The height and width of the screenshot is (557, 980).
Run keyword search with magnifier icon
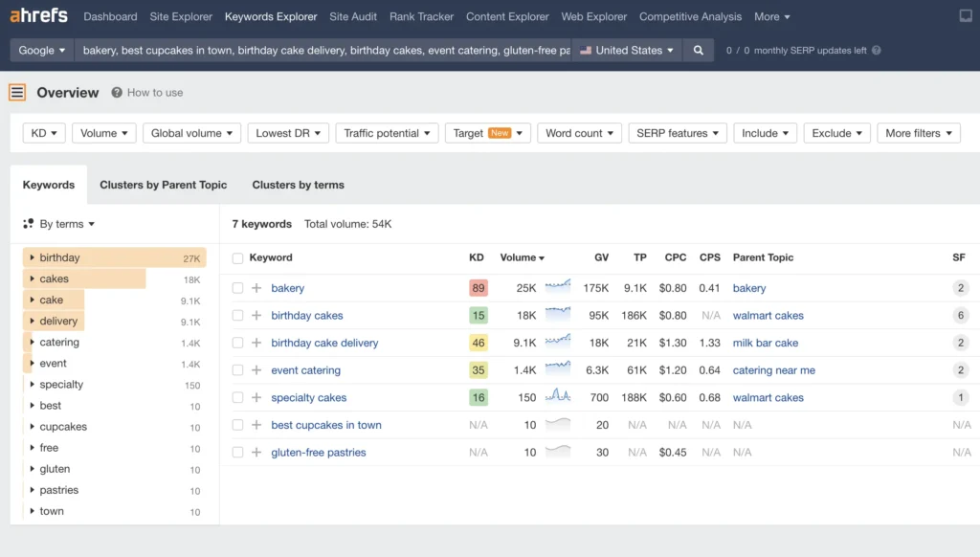coord(698,51)
